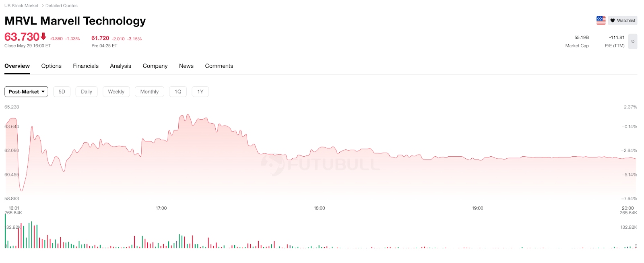Navigate back via the US Stock Market breadcrumb
This screenshot has width=644, height=263.
point(21,5)
